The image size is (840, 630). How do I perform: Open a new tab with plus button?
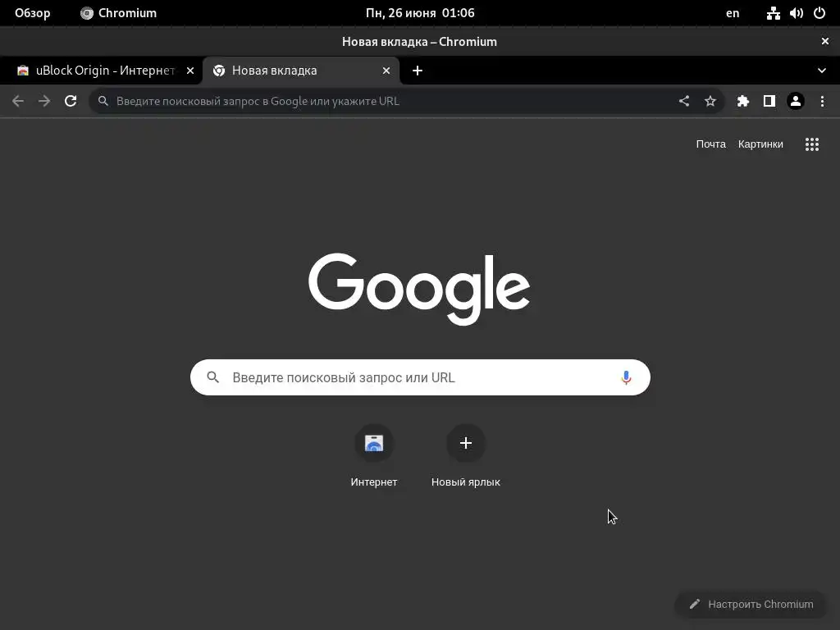(x=418, y=71)
